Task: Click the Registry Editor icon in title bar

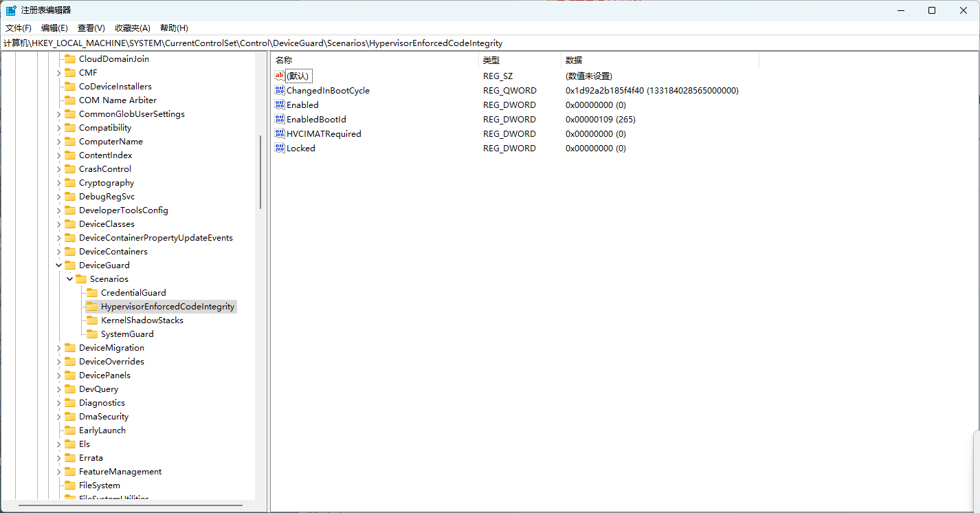Action: click(12, 10)
